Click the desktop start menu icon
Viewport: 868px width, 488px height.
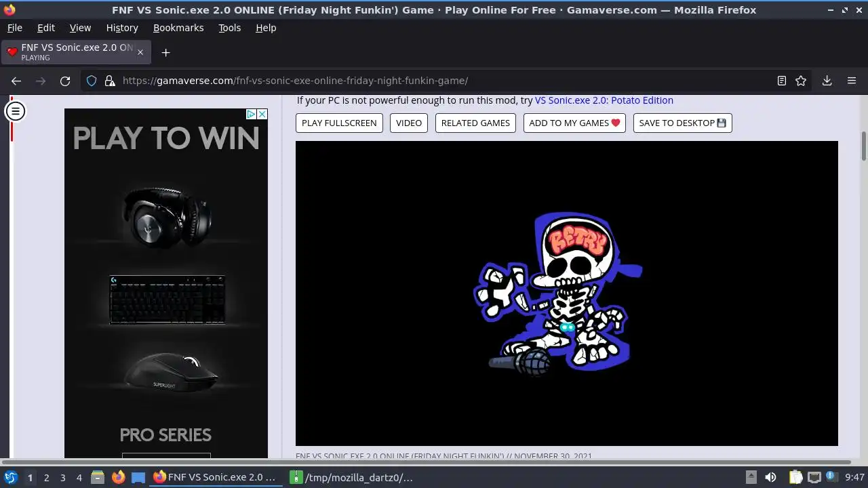point(11,477)
